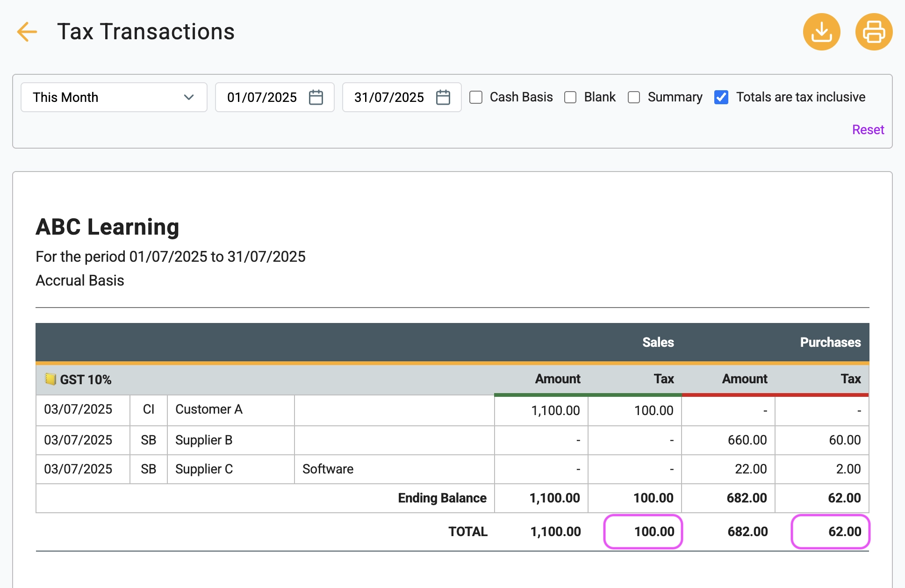Tick the Blank checkbox

[570, 97]
